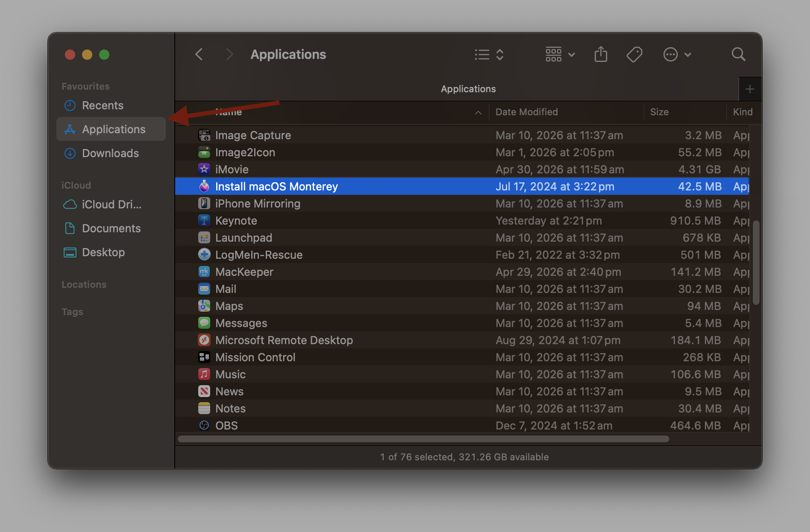Select the Install macOS Monterey icon
Screen dimensions: 810x532
coord(204,187)
